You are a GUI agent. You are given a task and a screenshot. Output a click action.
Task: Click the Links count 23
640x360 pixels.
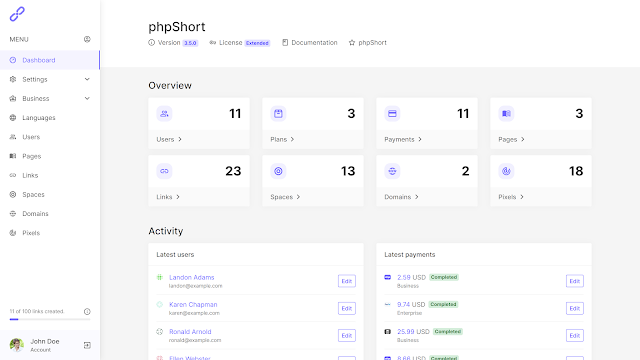click(x=233, y=171)
